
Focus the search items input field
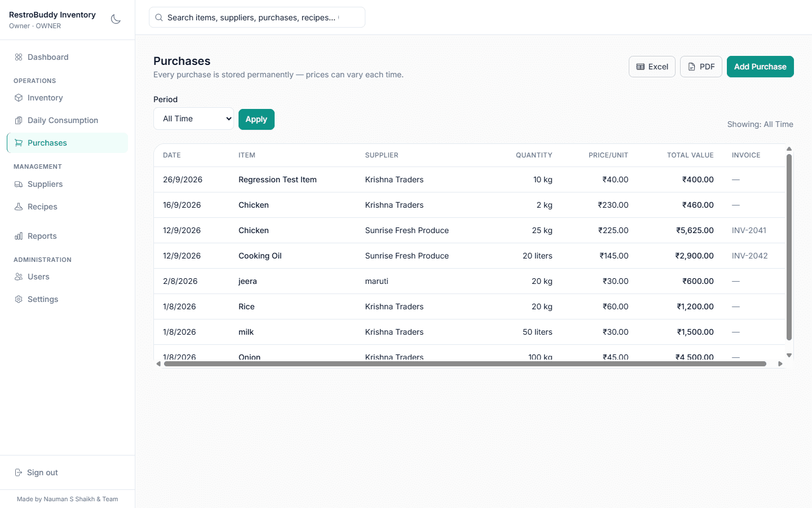coord(257,17)
